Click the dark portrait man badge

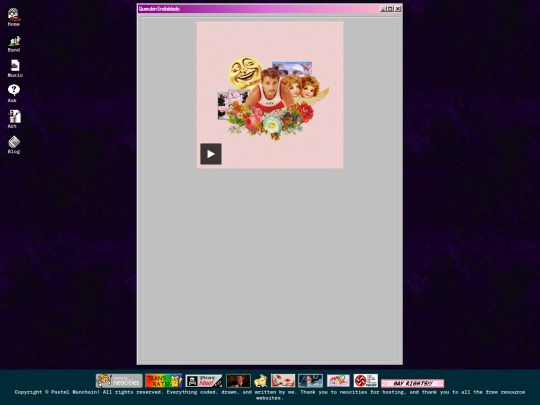(x=238, y=381)
